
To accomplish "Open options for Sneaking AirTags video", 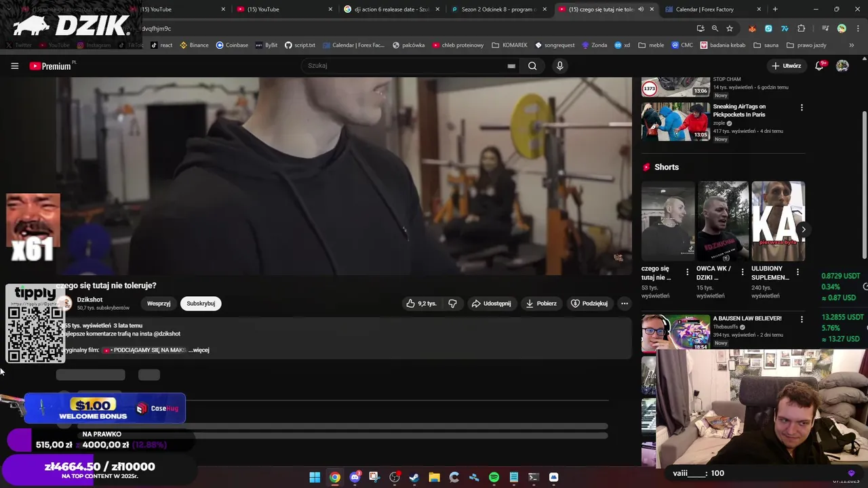I will pyautogui.click(x=802, y=108).
